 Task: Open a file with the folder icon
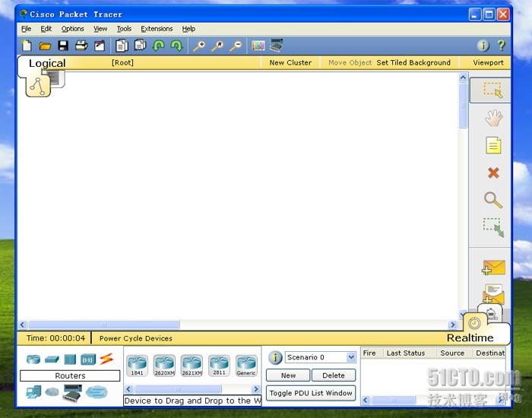[45, 46]
